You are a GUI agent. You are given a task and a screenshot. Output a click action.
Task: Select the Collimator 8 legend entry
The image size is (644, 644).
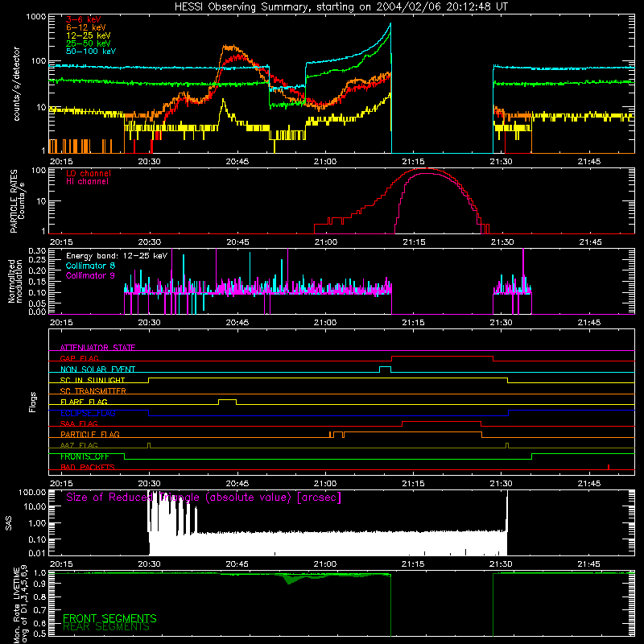coord(90,266)
